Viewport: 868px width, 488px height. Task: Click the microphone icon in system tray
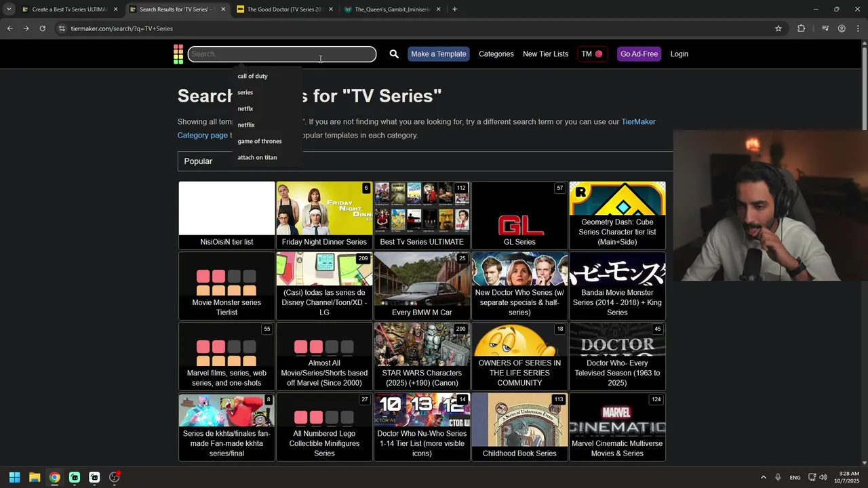point(778,477)
